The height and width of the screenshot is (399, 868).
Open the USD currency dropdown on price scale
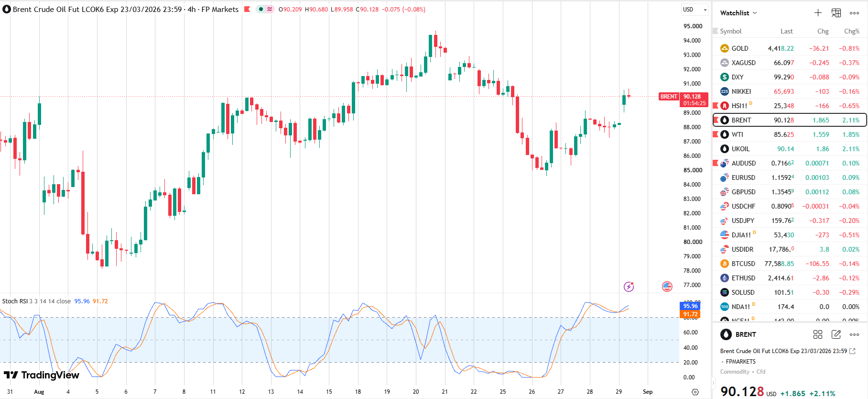pos(695,10)
